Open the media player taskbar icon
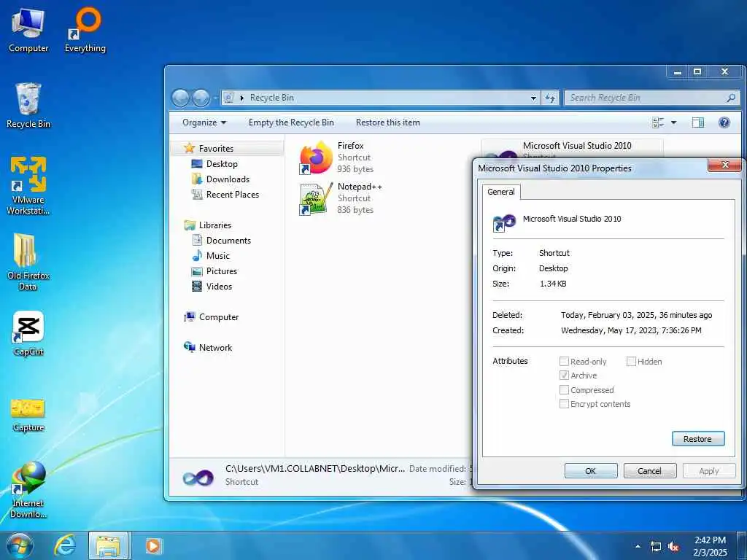The width and height of the screenshot is (747, 560). pos(153,545)
